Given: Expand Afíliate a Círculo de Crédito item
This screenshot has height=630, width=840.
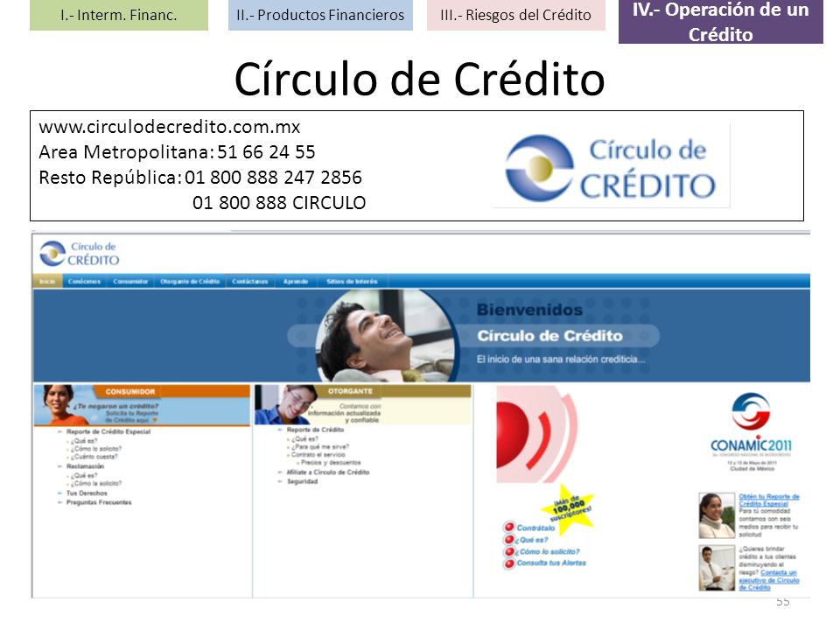Looking at the screenshot, I should 280,472.
